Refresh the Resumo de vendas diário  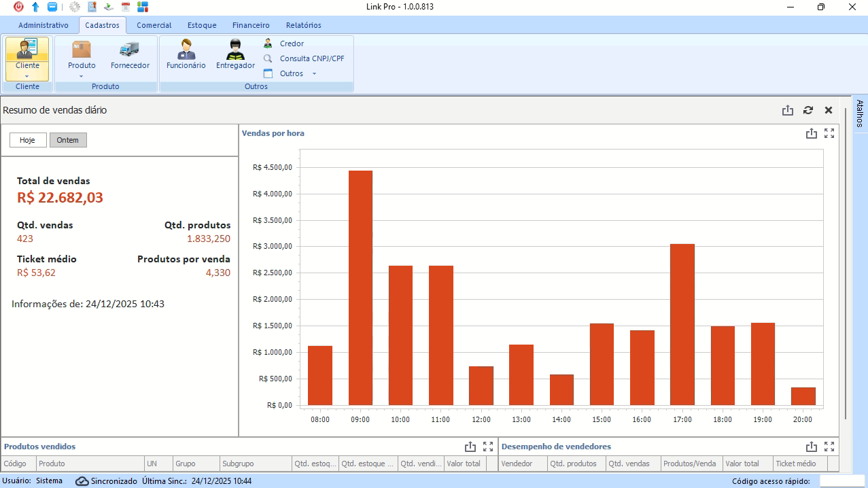click(808, 110)
